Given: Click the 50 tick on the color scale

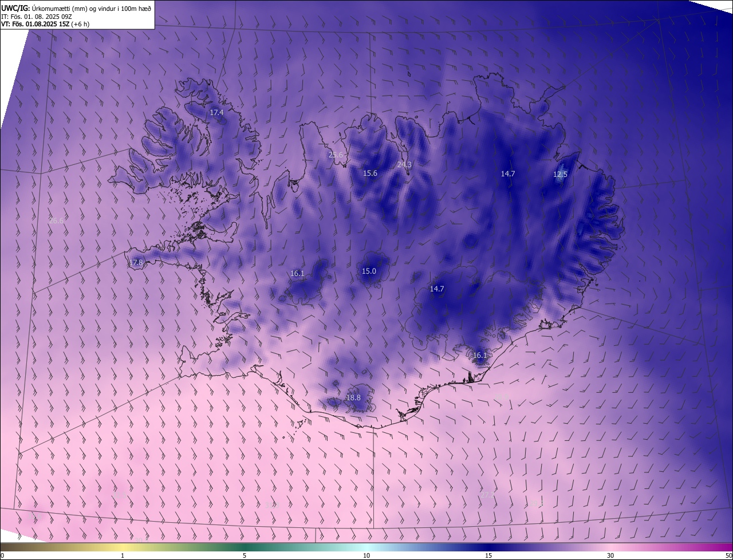Looking at the screenshot, I should (728, 555).
